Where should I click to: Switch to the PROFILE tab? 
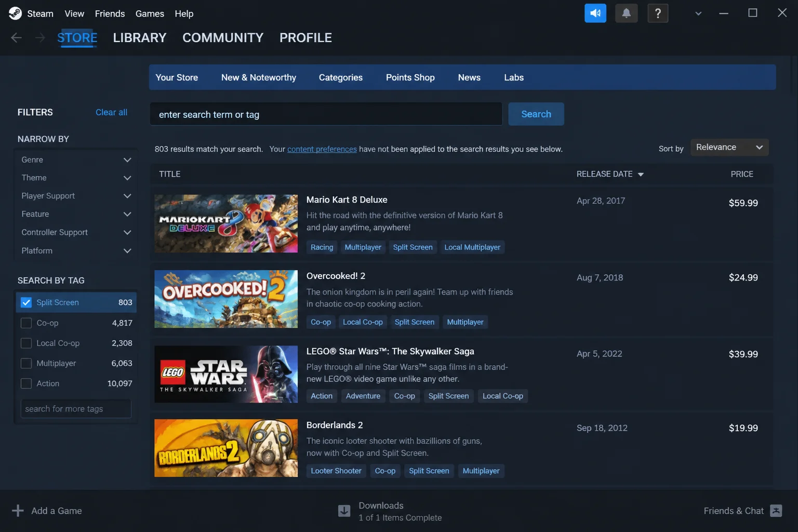305,38
